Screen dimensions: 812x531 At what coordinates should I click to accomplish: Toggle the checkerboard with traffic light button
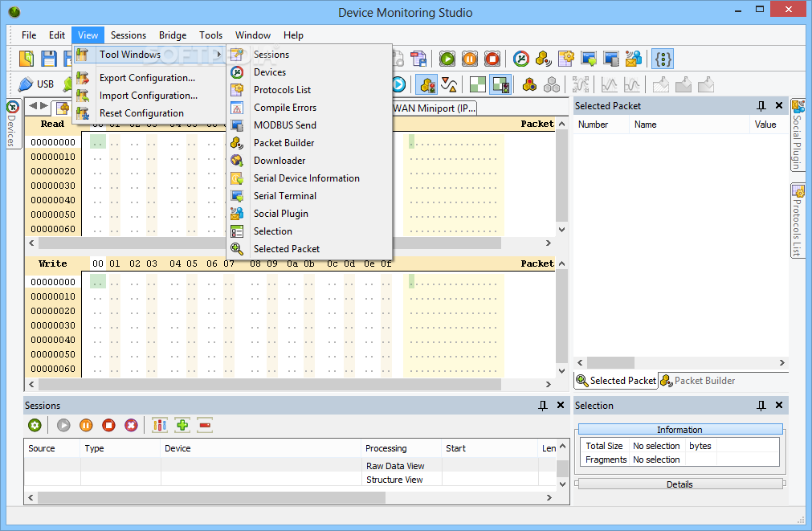(x=500, y=84)
